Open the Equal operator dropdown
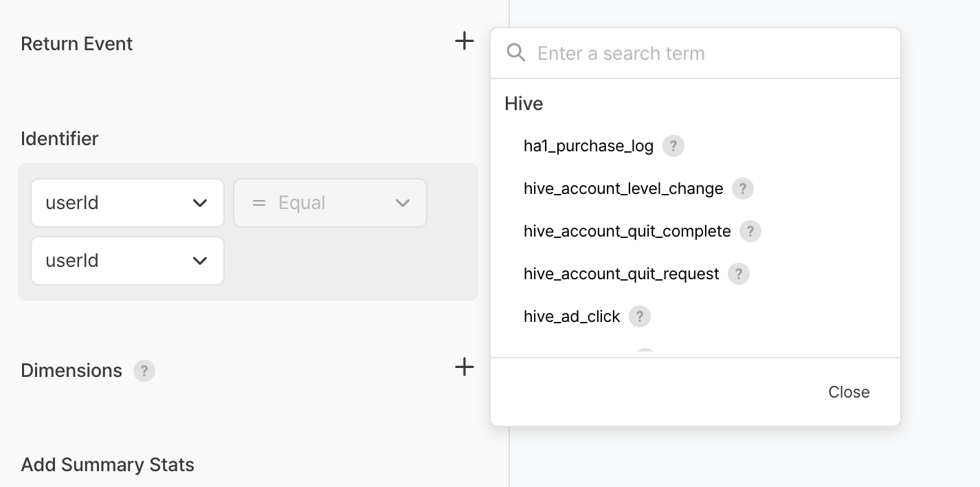Screen dimensions: 980x487 click(x=330, y=203)
